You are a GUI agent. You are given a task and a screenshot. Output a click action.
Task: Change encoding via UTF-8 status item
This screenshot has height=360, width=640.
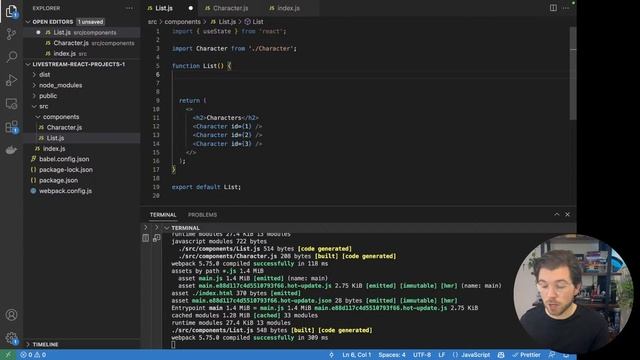pos(422,355)
